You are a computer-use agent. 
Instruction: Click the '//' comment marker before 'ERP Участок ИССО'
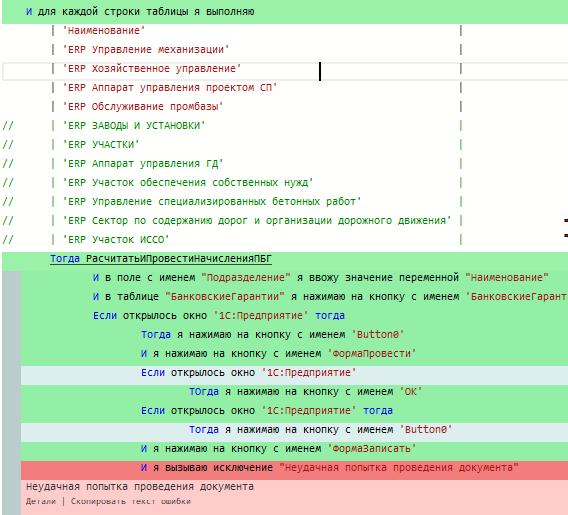click(x=8, y=240)
